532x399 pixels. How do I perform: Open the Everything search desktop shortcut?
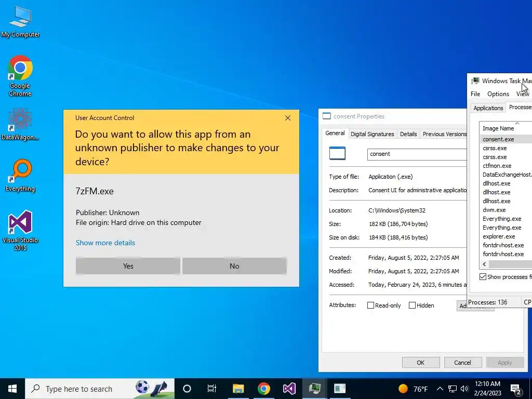coord(20,175)
